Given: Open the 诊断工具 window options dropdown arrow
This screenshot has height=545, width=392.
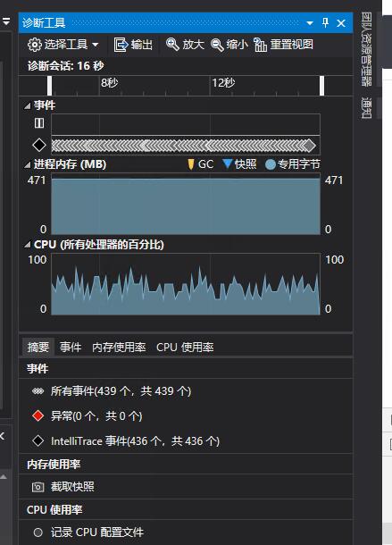Looking at the screenshot, I should tap(309, 23).
